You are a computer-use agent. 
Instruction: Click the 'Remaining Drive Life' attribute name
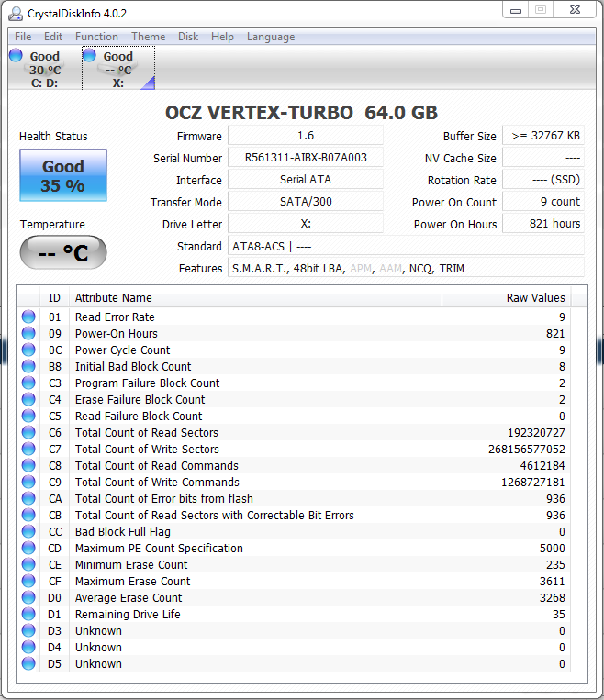coord(128,615)
